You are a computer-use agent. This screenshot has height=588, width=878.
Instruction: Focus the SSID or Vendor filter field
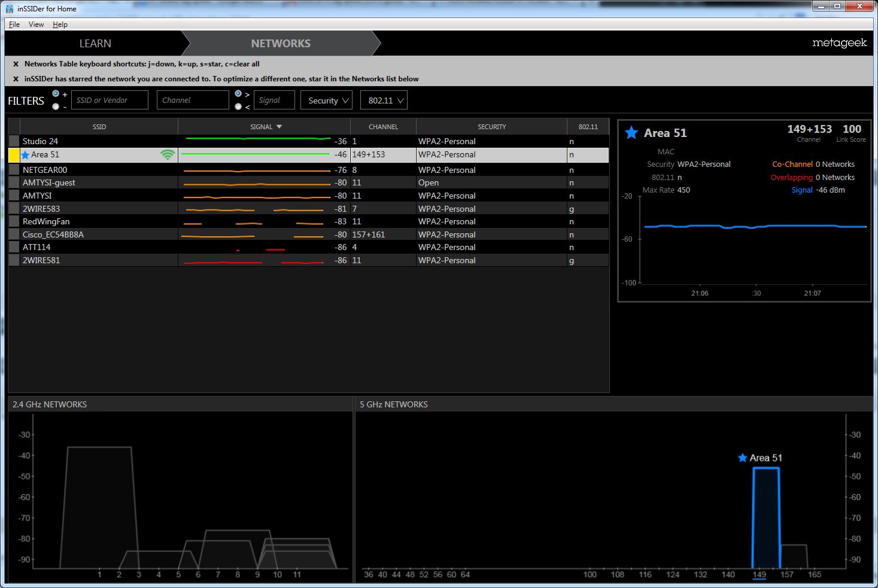pos(110,100)
